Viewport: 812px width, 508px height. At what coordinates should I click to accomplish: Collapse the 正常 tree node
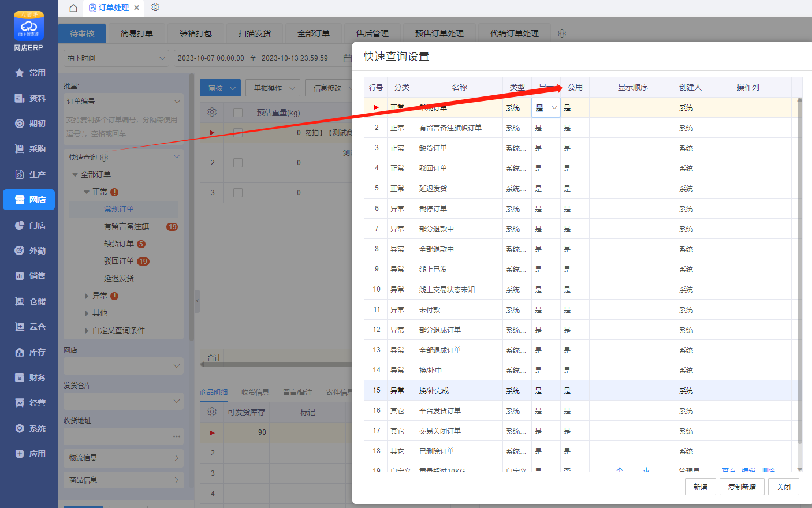pos(87,192)
